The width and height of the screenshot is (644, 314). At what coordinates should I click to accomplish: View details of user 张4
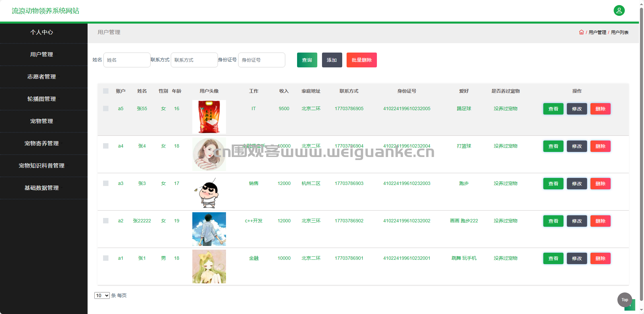click(x=553, y=146)
